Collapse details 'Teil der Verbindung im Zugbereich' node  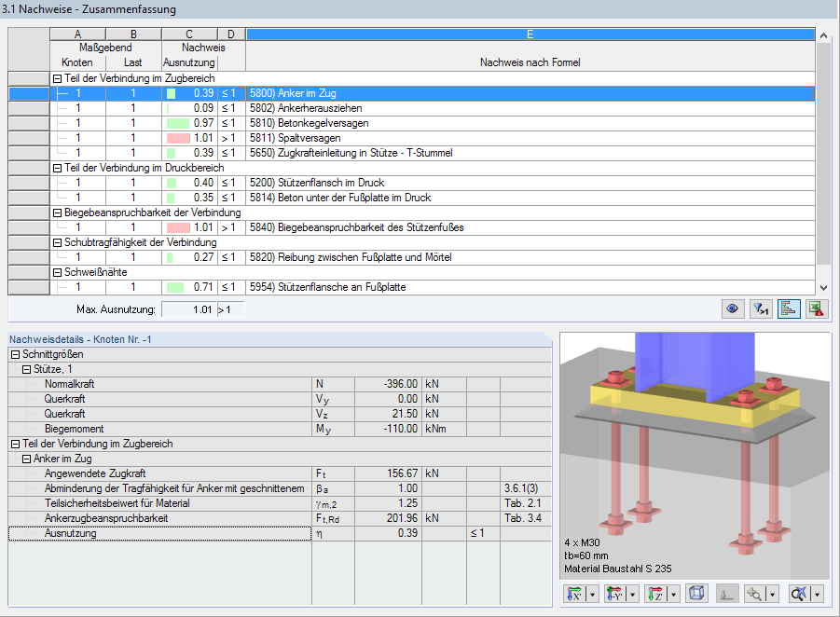click(16, 444)
